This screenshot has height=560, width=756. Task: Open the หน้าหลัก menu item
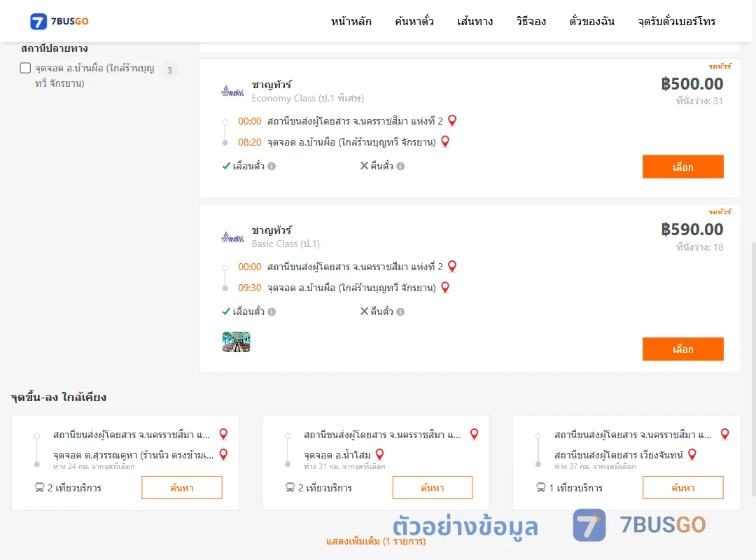click(x=351, y=21)
